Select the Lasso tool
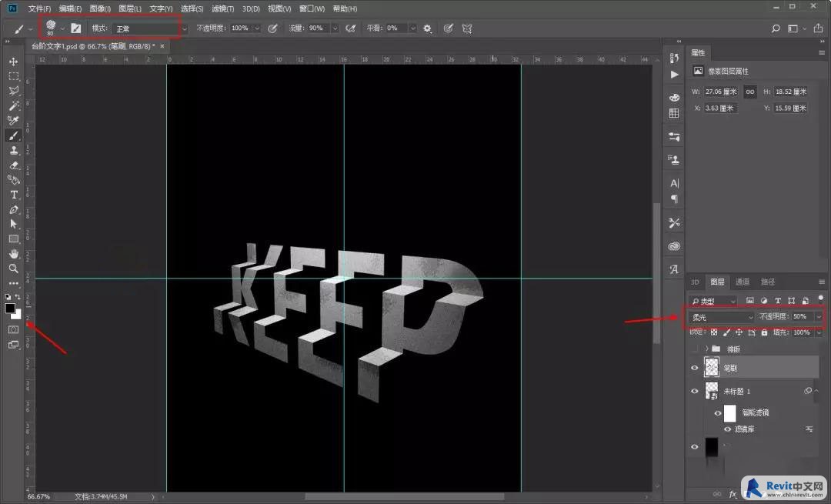 (x=14, y=91)
